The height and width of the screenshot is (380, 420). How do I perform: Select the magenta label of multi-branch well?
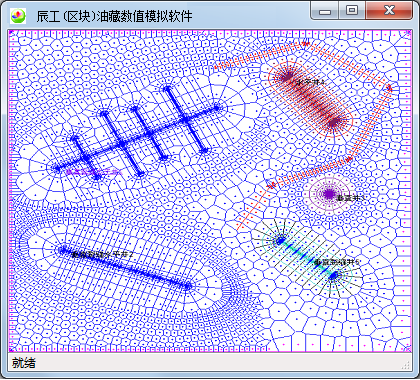[94, 172]
